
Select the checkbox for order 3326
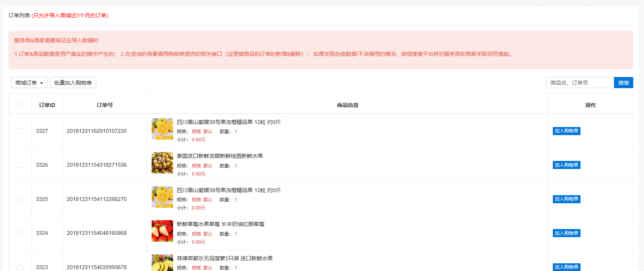coord(20,165)
